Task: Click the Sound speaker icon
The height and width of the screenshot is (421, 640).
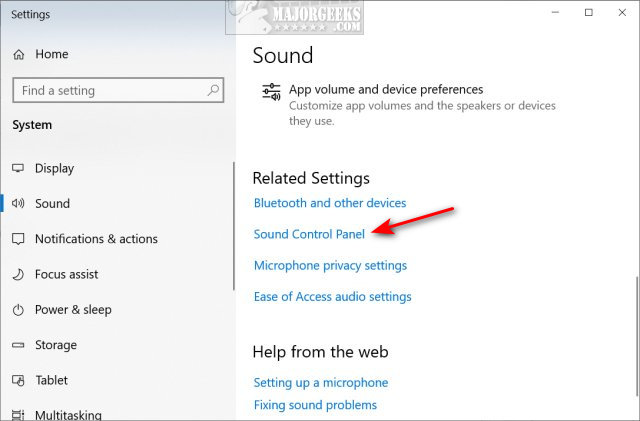Action: [x=18, y=203]
